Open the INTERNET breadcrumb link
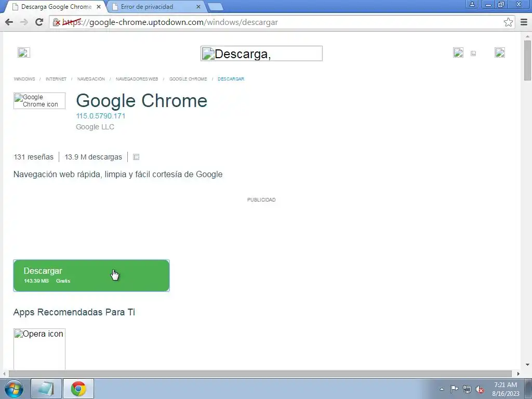This screenshot has height=399, width=532. [x=56, y=79]
